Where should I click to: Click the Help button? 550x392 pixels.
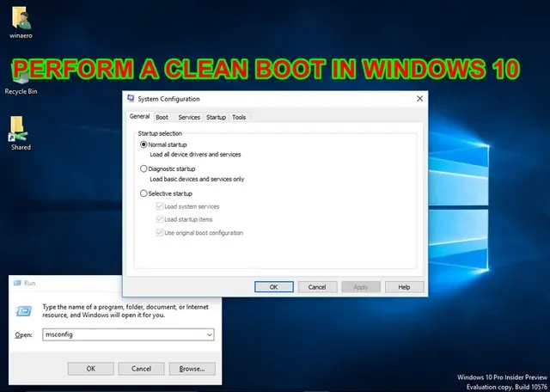coord(405,287)
